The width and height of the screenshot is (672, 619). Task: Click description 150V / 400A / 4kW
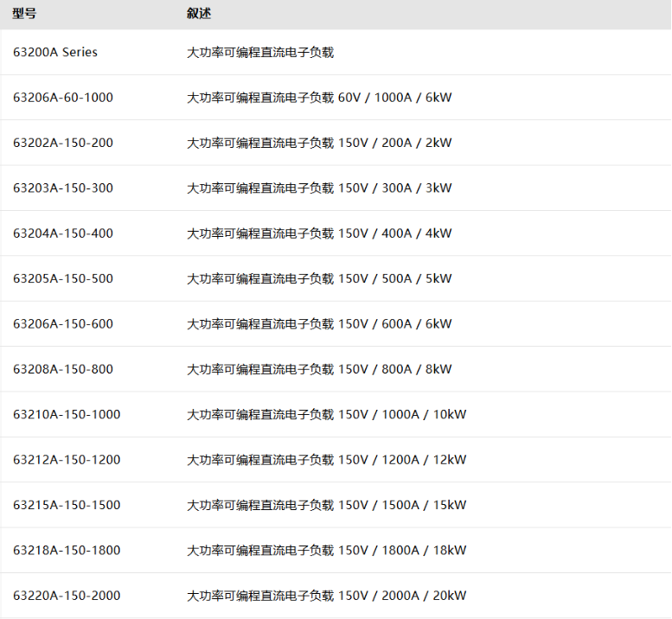click(319, 233)
